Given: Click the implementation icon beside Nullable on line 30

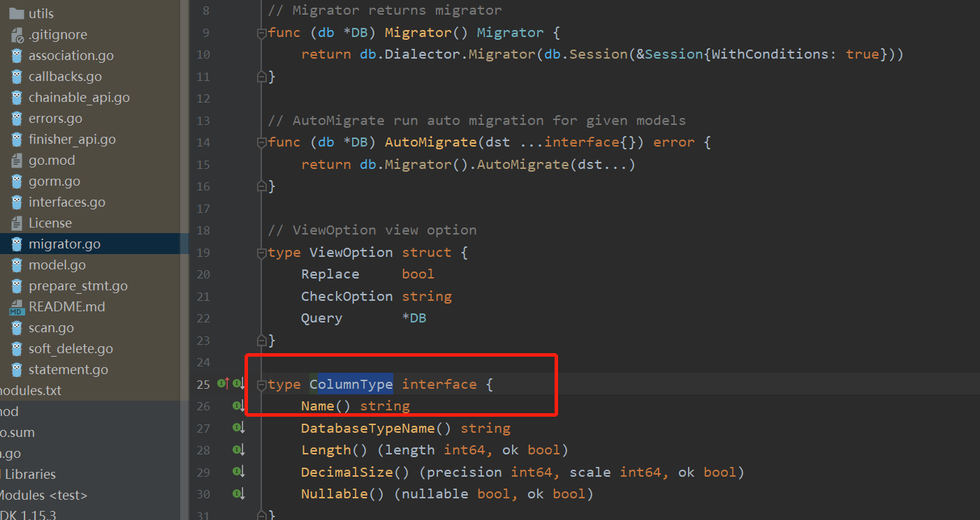Looking at the screenshot, I should pos(239,493).
